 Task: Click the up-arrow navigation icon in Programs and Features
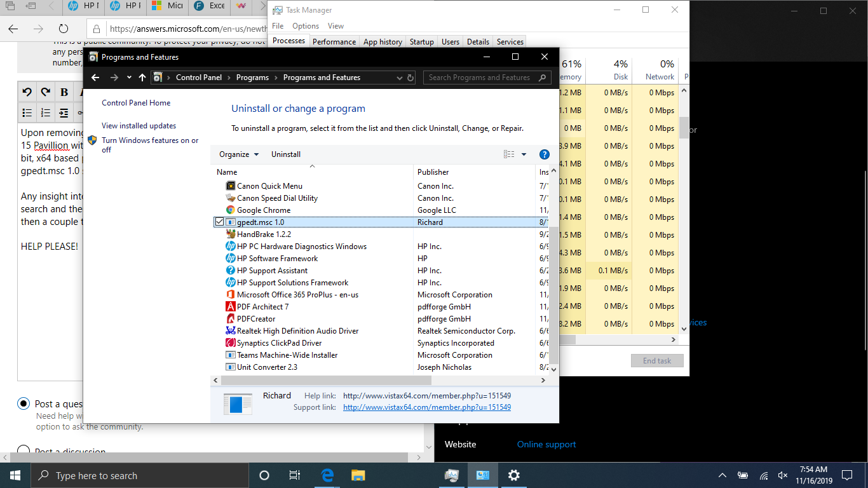140,77
